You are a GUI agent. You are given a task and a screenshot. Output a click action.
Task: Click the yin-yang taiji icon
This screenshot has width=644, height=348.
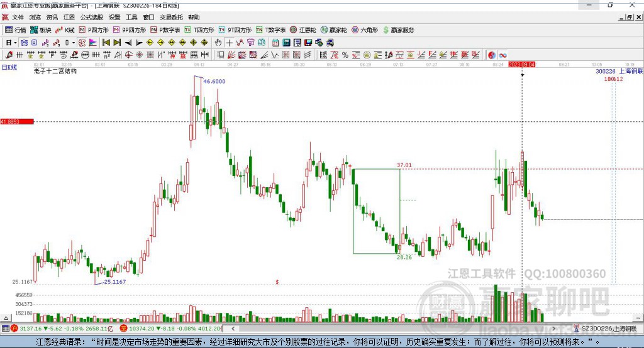492,55
